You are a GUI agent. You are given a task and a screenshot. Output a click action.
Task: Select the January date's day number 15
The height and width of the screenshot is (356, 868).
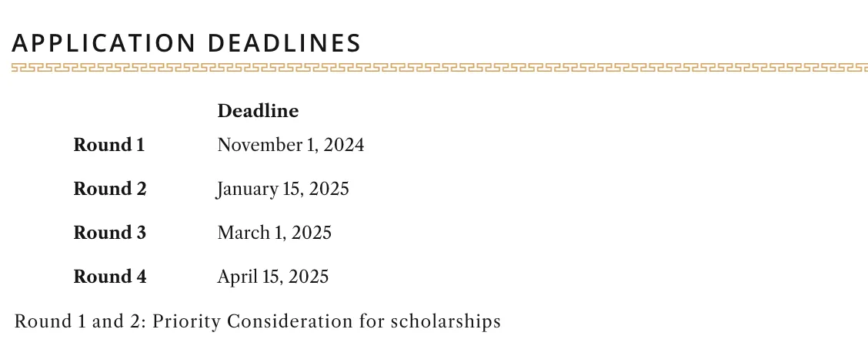[x=292, y=189]
